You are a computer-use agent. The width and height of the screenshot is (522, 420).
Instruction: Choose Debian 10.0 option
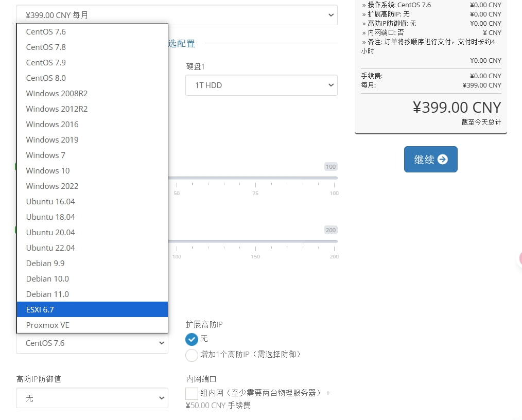click(92, 278)
